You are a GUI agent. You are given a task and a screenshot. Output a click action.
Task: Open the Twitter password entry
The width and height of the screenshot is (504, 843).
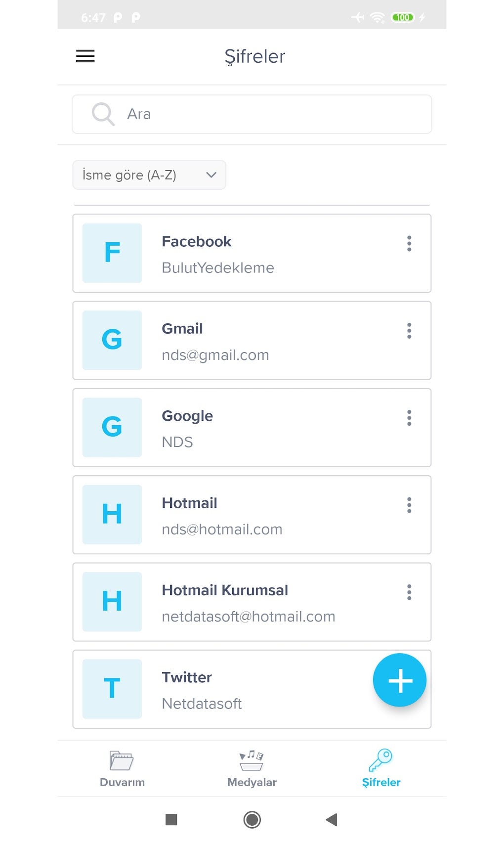(x=237, y=690)
